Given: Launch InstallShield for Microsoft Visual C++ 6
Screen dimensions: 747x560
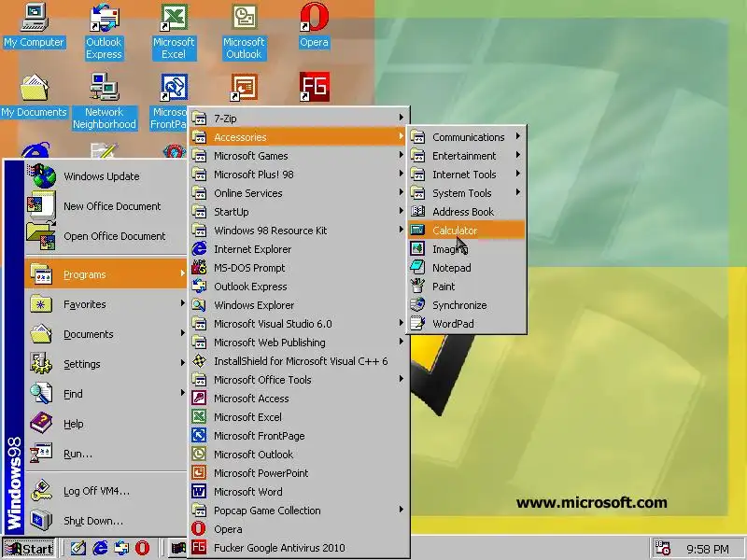Looking at the screenshot, I should (299, 360).
